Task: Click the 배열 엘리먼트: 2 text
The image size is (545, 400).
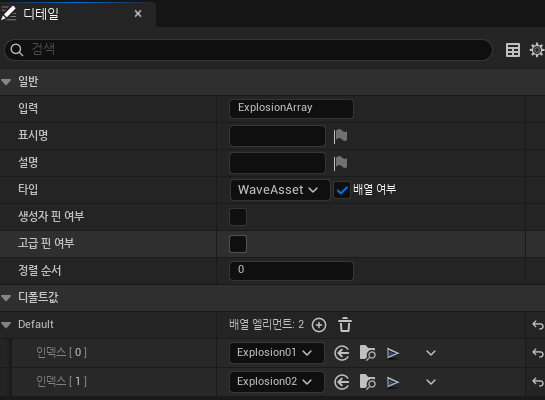Action: click(x=267, y=325)
